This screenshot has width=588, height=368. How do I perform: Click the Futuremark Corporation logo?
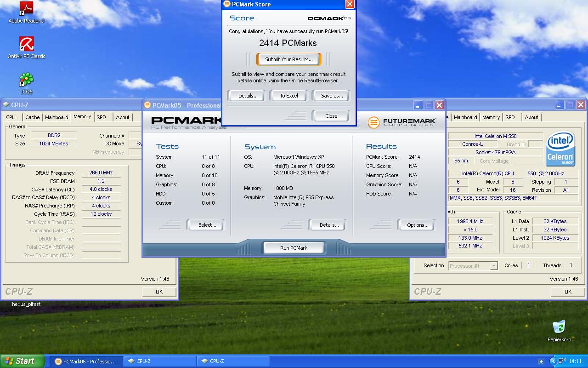pos(401,122)
